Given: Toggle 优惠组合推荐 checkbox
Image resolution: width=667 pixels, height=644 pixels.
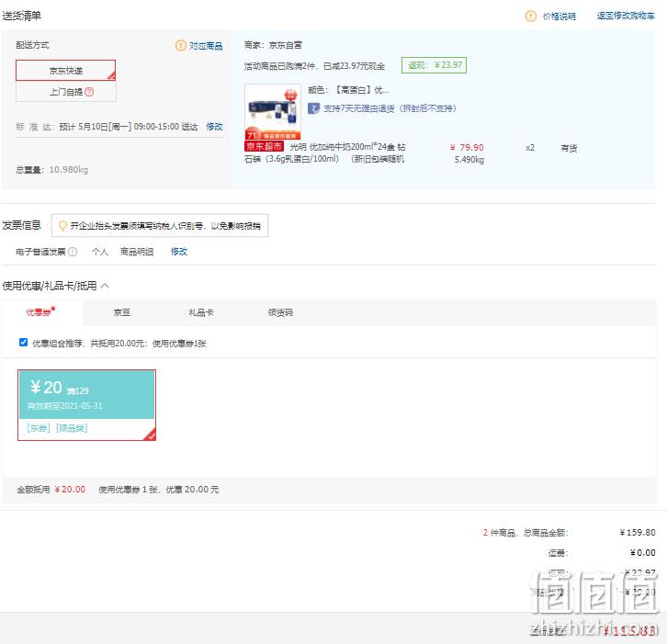Looking at the screenshot, I should [23, 343].
